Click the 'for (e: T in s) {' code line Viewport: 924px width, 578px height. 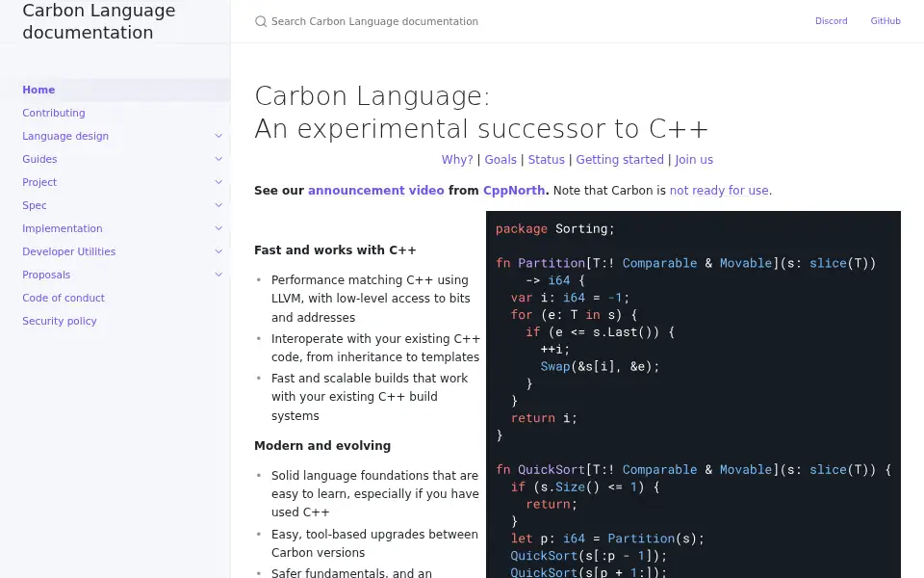click(574, 315)
